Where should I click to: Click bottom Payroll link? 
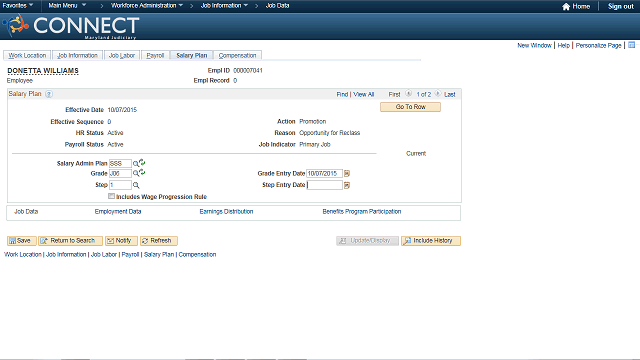click(x=130, y=254)
